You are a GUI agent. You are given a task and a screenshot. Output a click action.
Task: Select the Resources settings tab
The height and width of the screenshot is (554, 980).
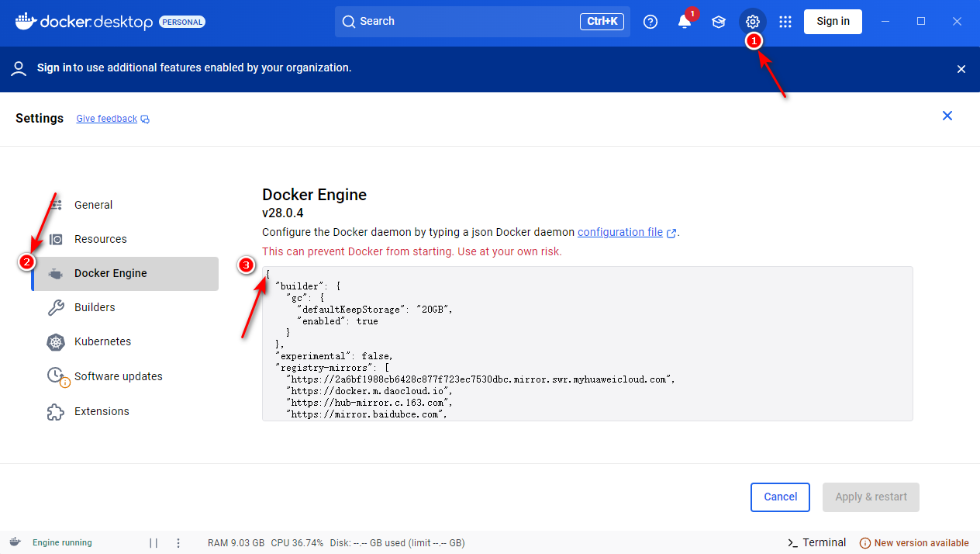click(125, 239)
